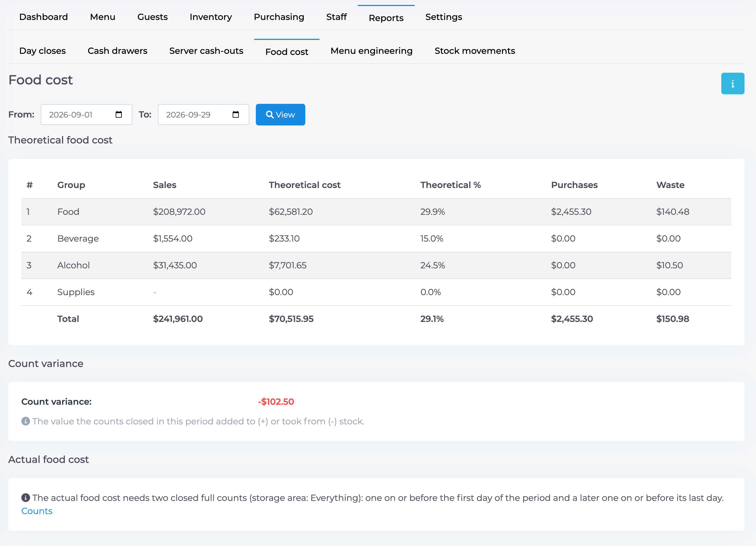The image size is (756, 546).
Task: Show the Stock movements report
Action: [x=475, y=51]
